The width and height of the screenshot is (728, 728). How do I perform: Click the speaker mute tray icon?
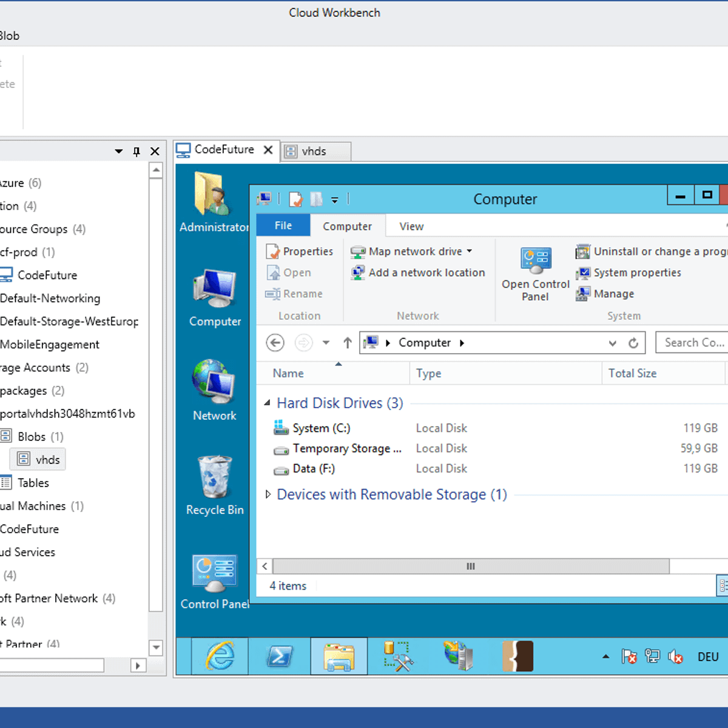[675, 656]
